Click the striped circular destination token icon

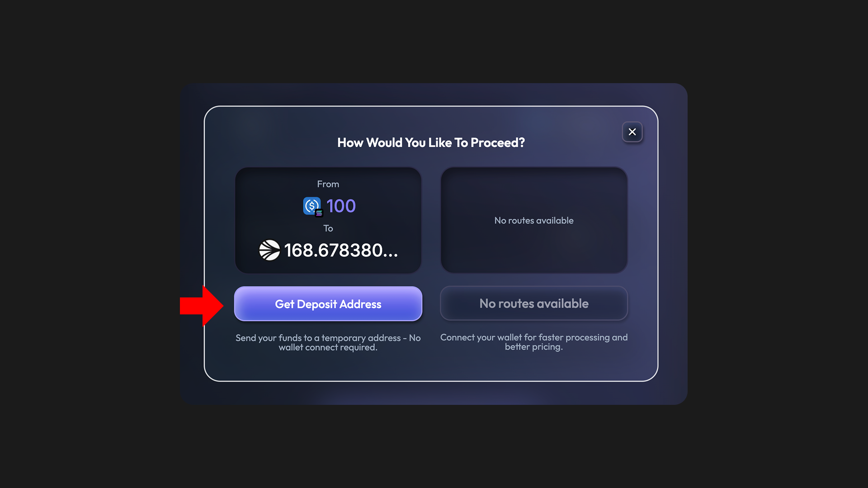pos(269,250)
